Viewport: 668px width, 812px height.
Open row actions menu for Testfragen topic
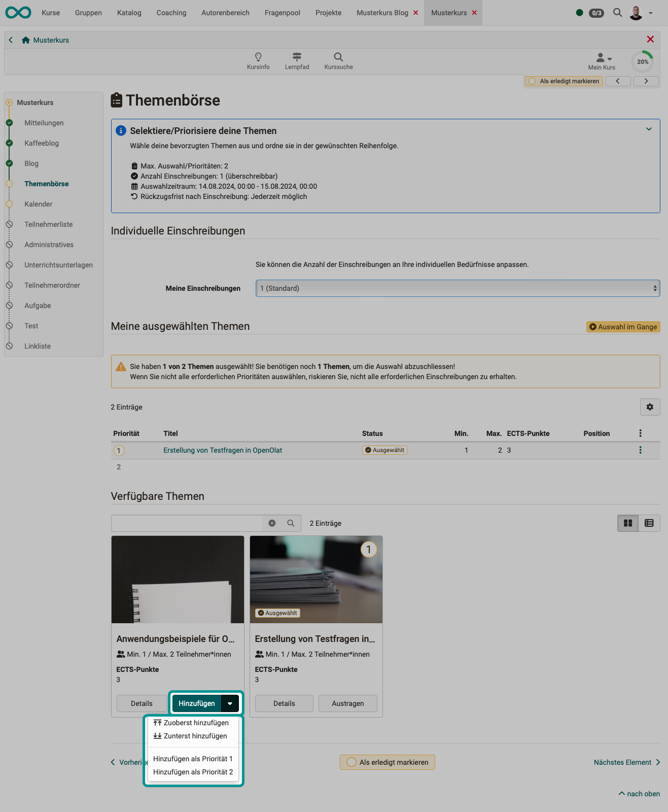(640, 450)
